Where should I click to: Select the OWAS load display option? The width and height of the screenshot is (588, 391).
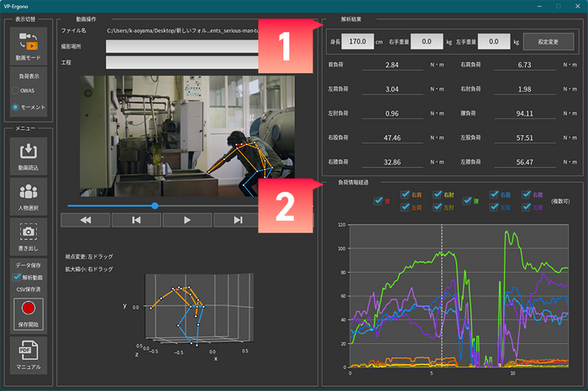(17, 91)
